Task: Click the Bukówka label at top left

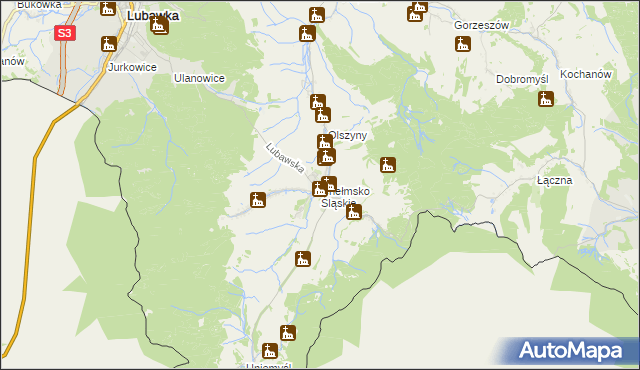Action: [39, 5]
